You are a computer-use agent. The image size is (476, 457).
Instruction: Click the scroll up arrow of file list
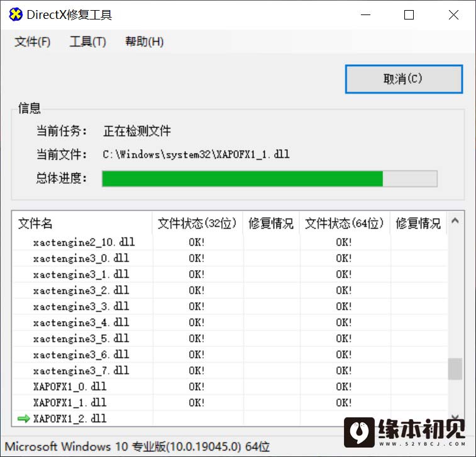pos(455,220)
